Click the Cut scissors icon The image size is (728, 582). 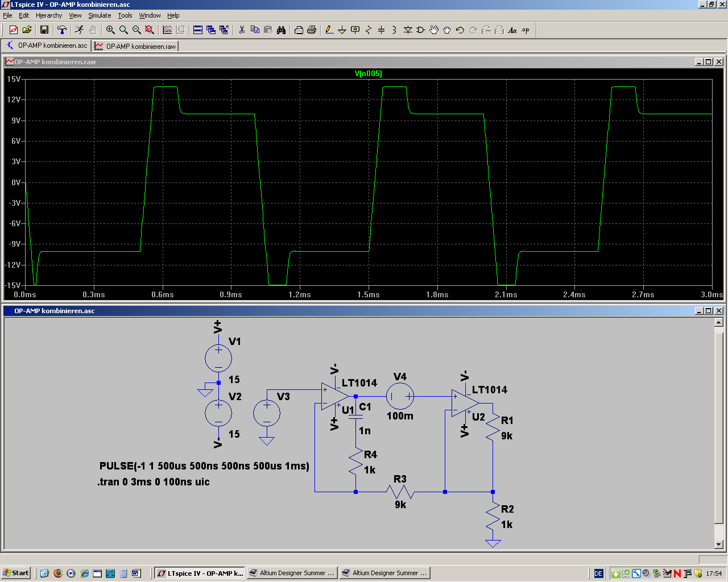[x=242, y=30]
